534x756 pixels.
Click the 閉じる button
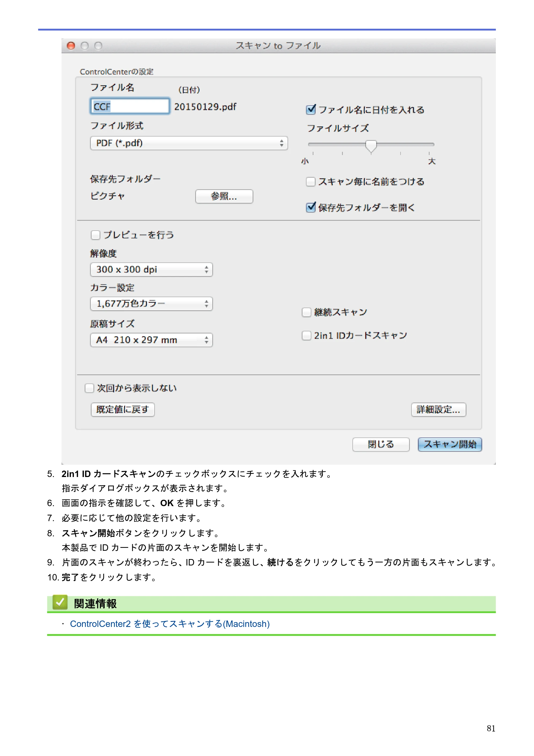point(381,444)
